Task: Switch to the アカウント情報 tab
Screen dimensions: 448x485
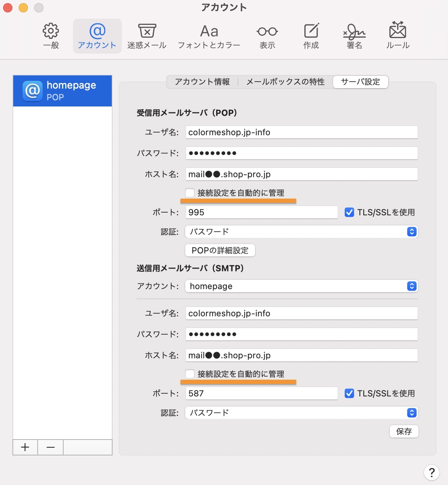Action: click(202, 82)
